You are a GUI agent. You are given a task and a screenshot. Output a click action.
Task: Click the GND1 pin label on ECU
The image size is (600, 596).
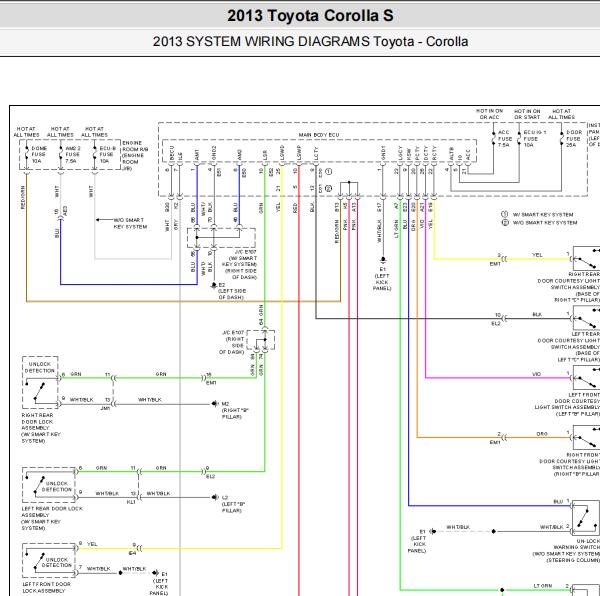(383, 153)
